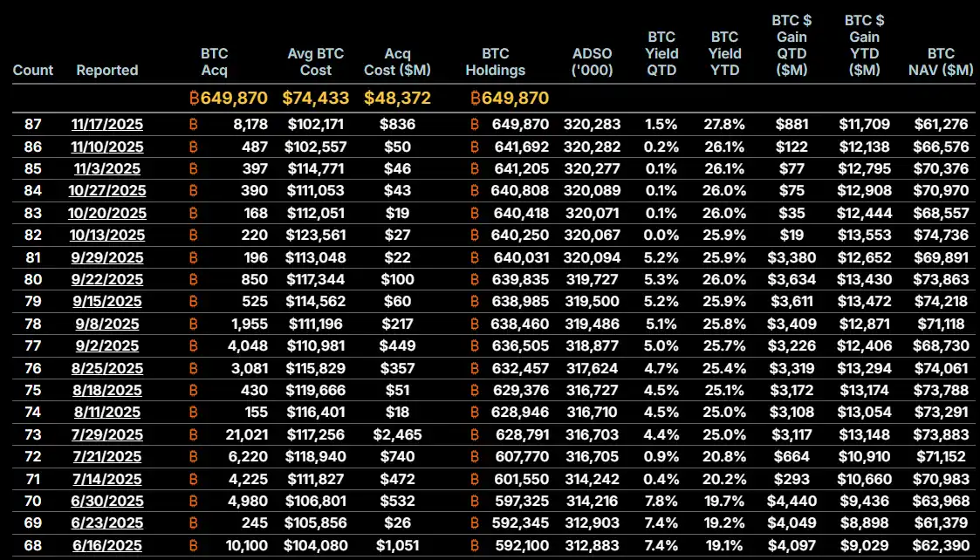Select the ADSO ('000) column header

[592, 62]
